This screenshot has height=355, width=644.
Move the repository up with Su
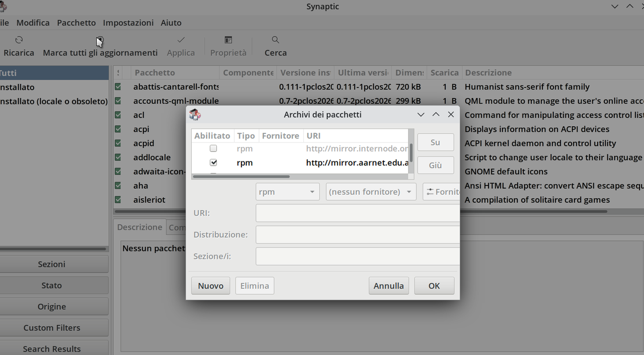(x=436, y=142)
